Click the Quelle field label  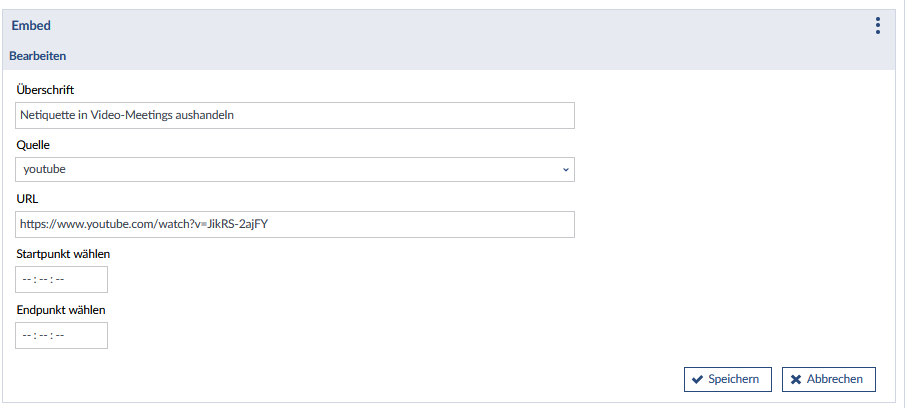(34, 145)
